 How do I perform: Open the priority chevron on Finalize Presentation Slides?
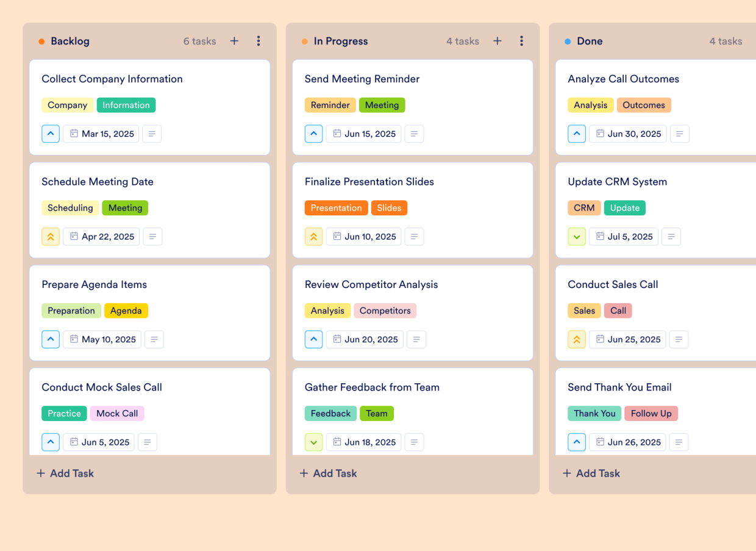click(313, 237)
